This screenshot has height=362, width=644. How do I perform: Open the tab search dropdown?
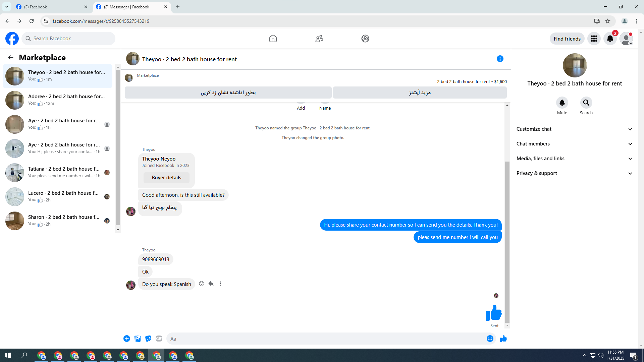click(x=6, y=7)
